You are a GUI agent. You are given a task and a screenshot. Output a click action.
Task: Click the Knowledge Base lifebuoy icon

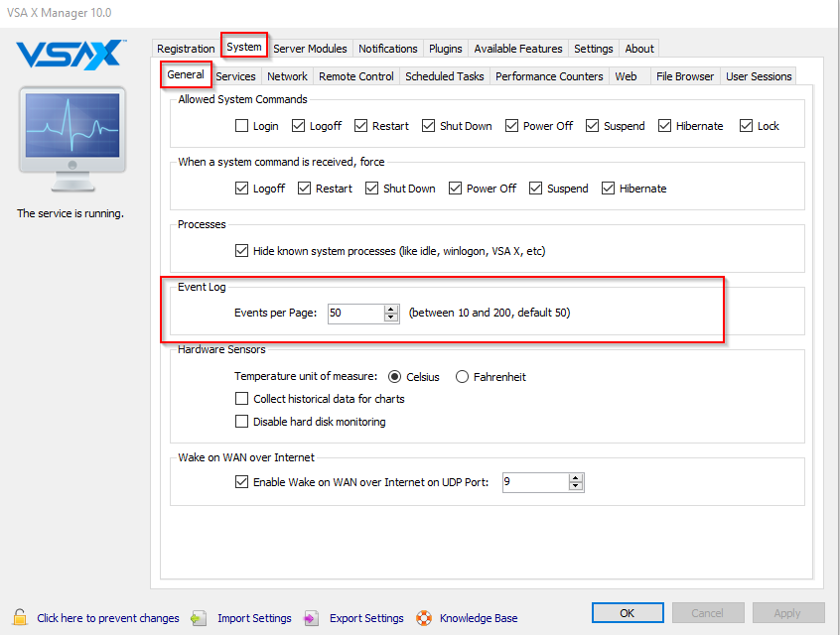click(424, 618)
